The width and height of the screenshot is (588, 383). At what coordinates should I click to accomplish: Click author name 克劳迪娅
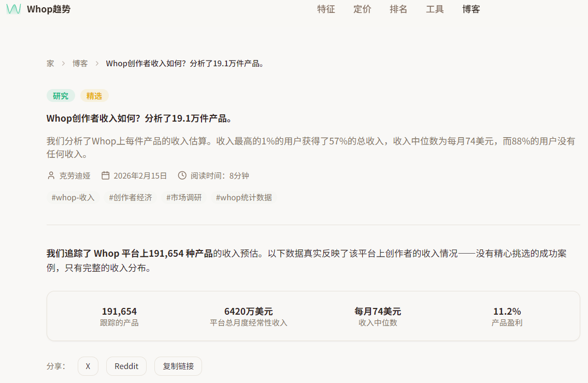pyautogui.click(x=75, y=176)
